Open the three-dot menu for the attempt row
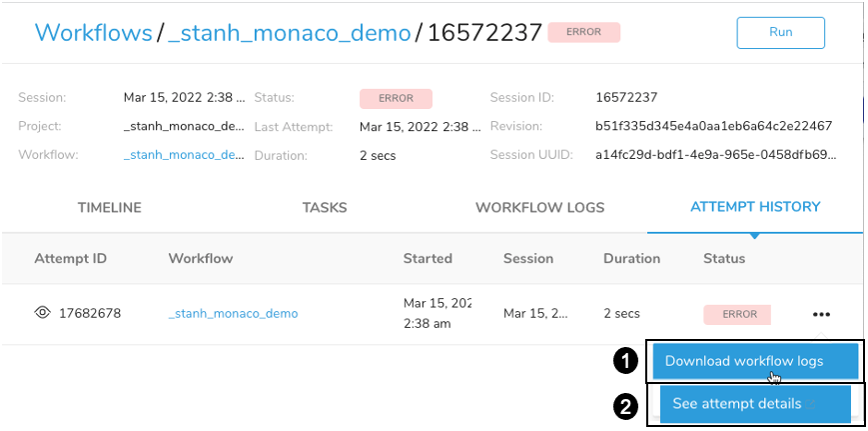 coord(821,314)
